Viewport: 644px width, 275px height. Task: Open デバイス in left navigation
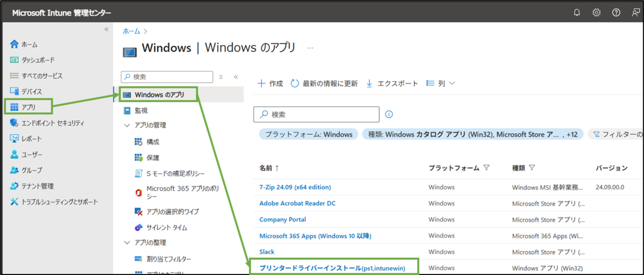coord(26,91)
